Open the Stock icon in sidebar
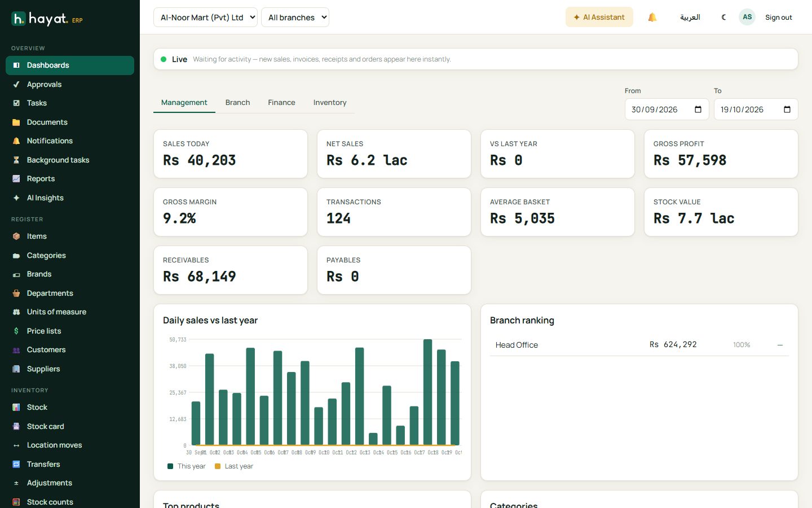The image size is (812, 508). tap(16, 408)
